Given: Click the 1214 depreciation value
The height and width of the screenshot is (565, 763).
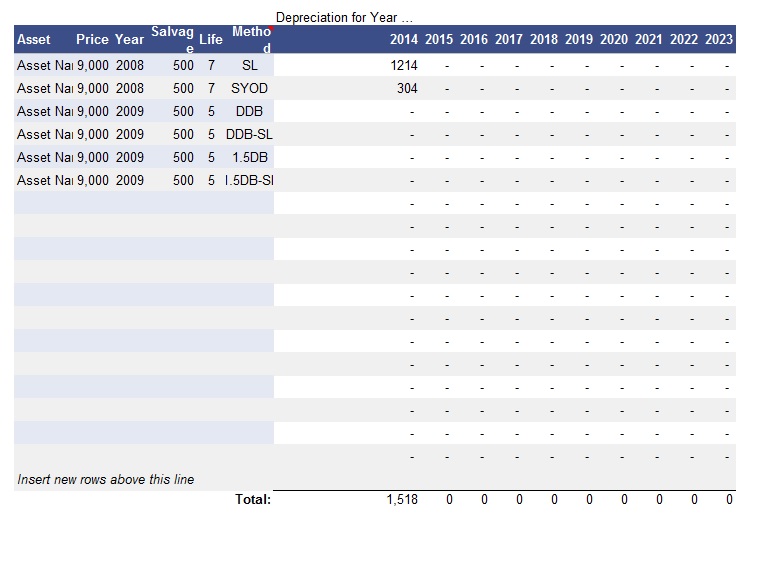Looking at the screenshot, I should click(x=404, y=65).
